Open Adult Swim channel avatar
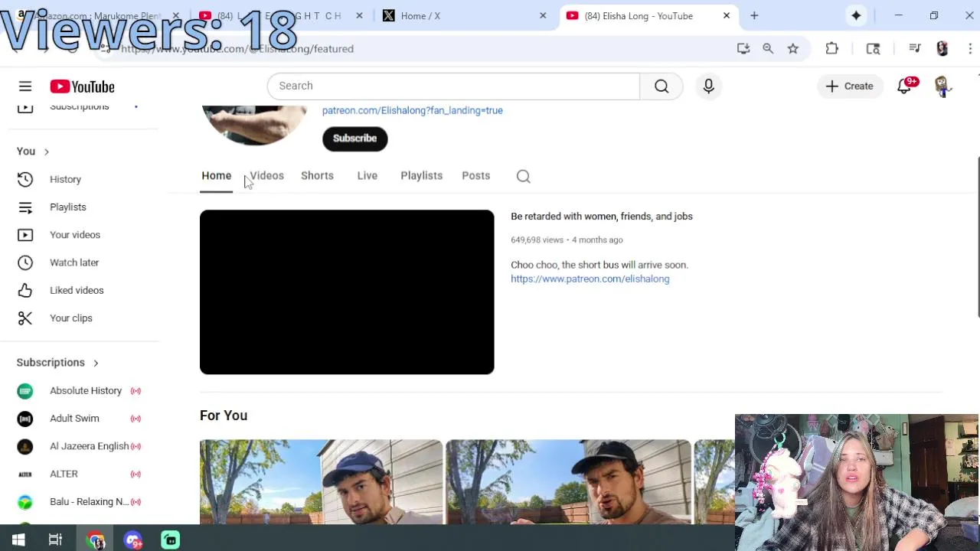Image resolution: width=980 pixels, height=551 pixels. pyautogui.click(x=25, y=419)
